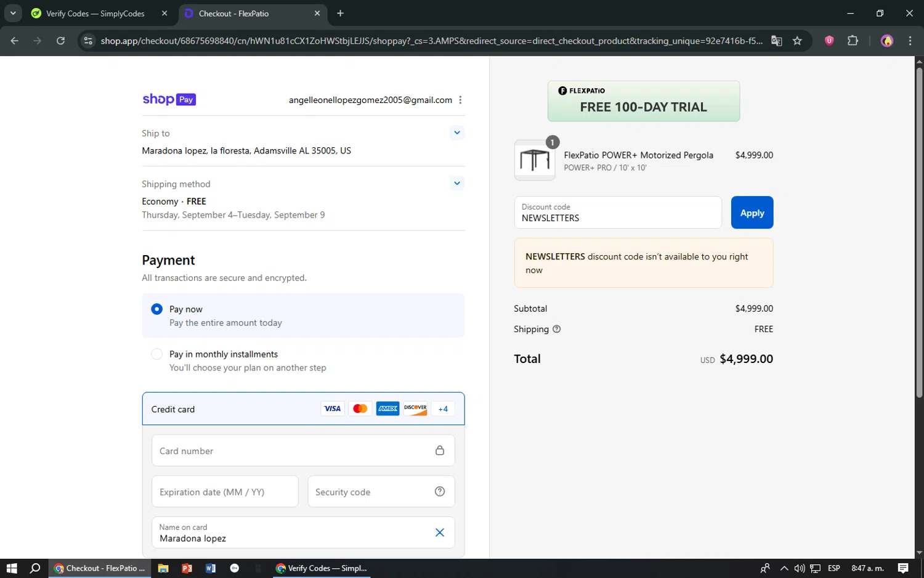The height and width of the screenshot is (578, 924).
Task: Change the ESP input language
Action: pos(834,568)
